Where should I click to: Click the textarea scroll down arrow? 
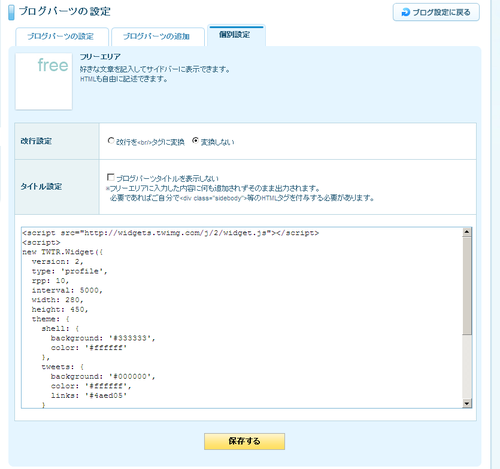click(x=467, y=403)
